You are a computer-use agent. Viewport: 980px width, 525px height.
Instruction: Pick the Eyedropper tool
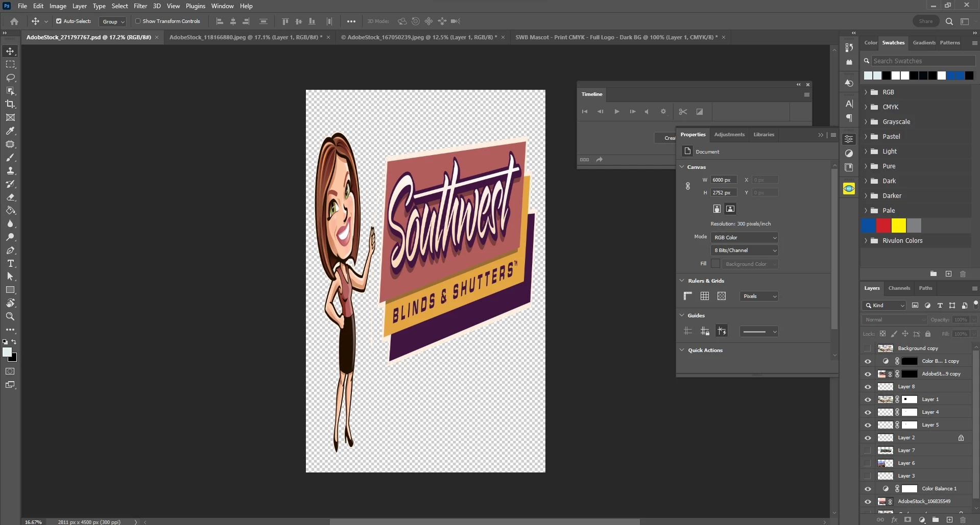pos(10,131)
